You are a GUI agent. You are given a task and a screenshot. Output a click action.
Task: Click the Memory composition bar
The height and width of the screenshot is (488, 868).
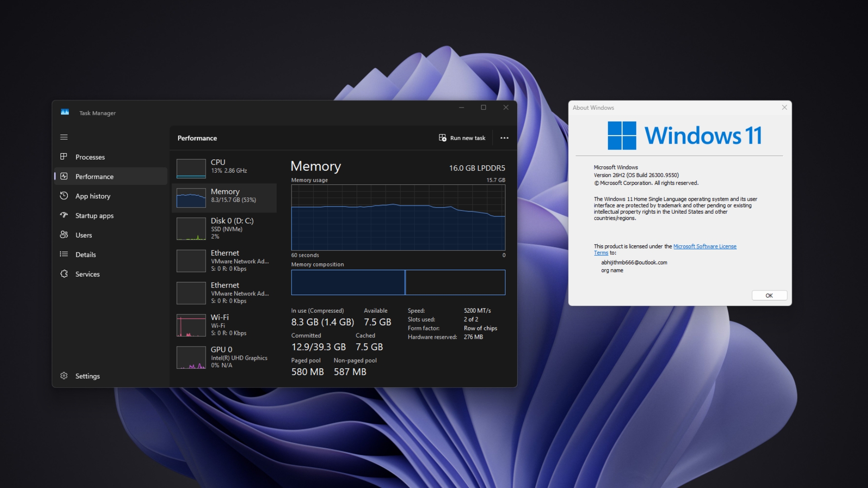398,282
